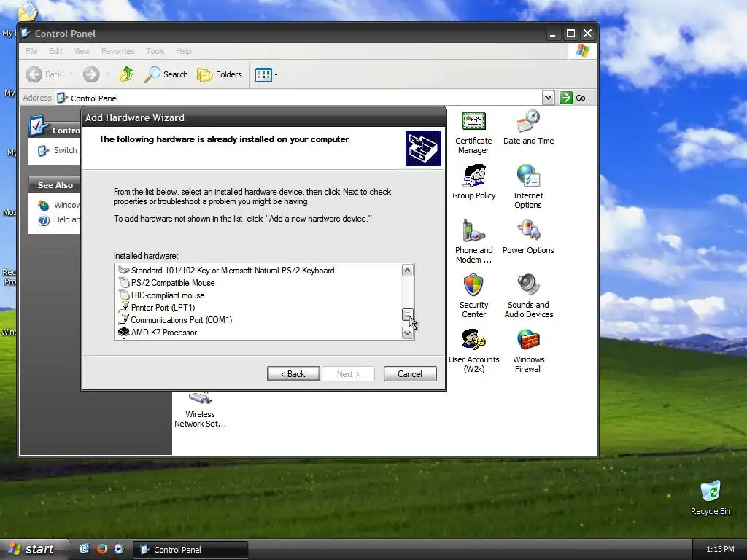Open the Forward history dropdown arrow
The width and height of the screenshot is (747, 560).
point(108,74)
